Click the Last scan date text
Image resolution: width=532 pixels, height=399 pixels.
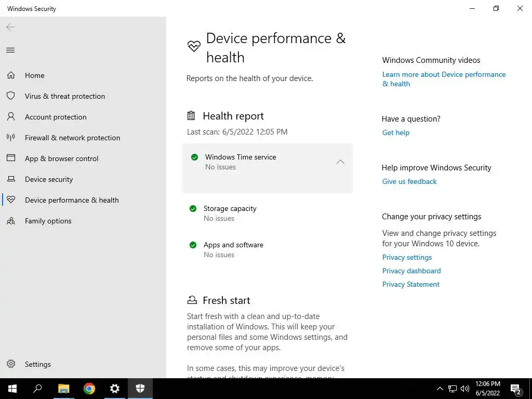(x=237, y=131)
